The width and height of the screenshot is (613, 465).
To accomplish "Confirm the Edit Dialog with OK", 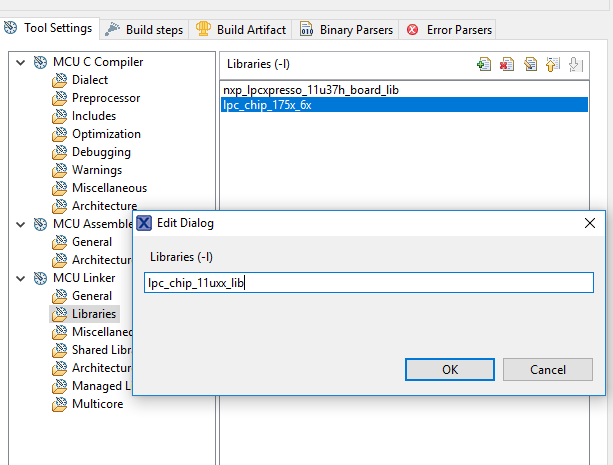I will [x=450, y=370].
